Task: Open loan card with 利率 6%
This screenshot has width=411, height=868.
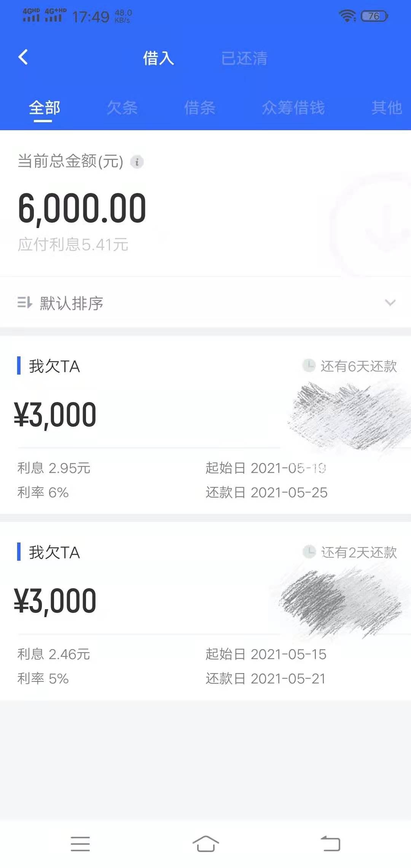Action: [205, 425]
